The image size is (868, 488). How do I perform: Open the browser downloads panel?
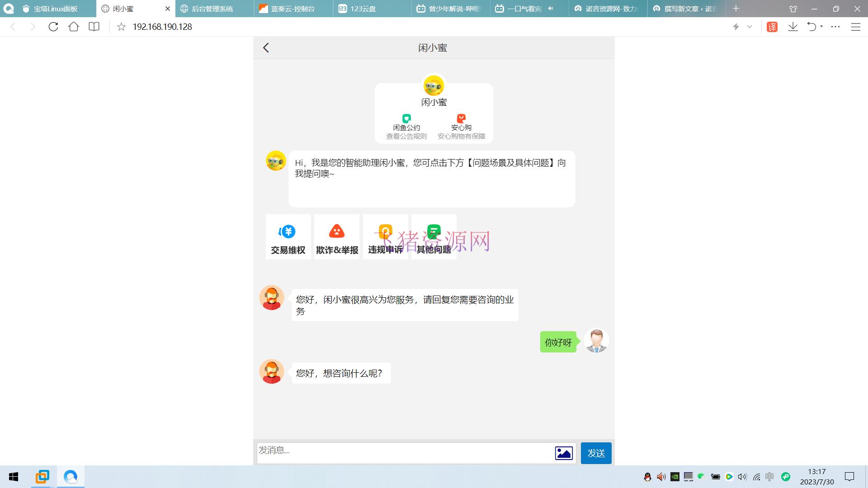(793, 27)
